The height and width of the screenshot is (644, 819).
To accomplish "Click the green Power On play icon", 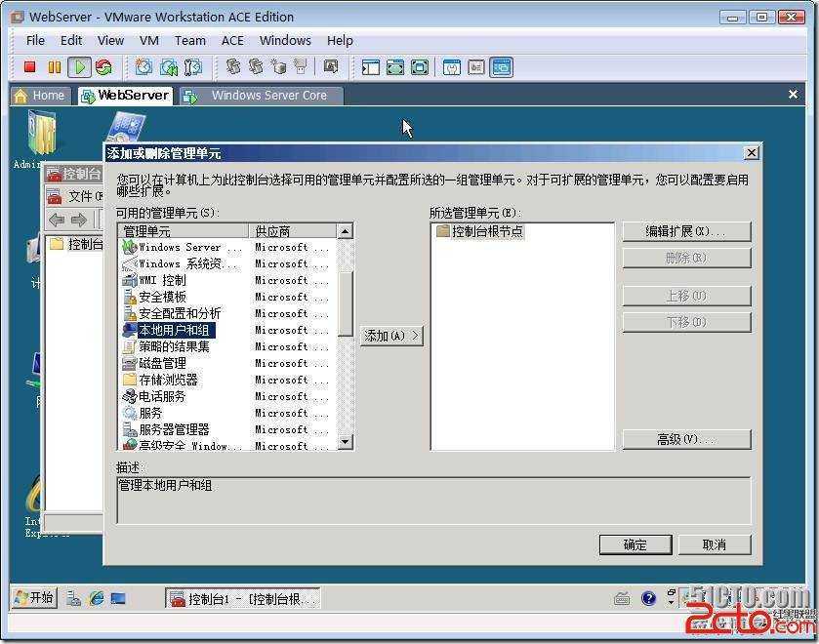I will click(80, 67).
